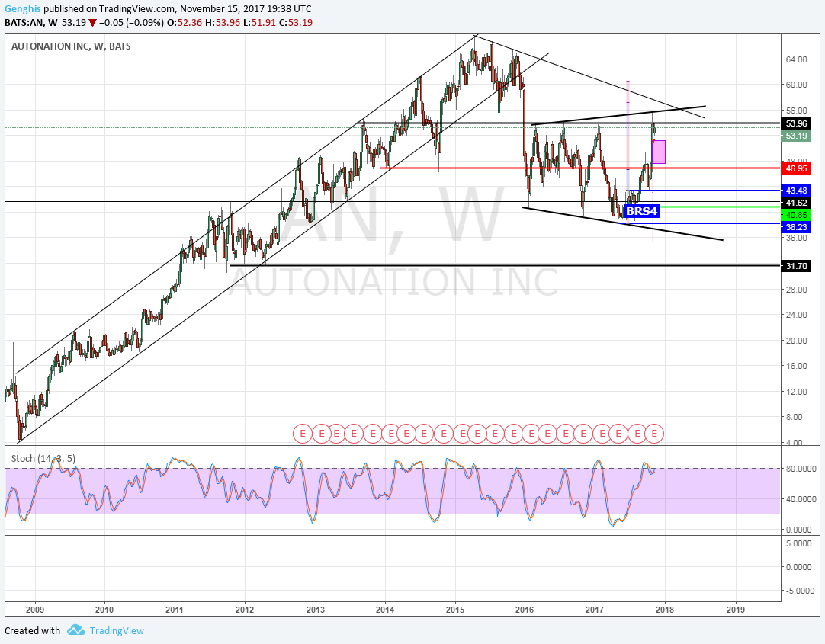This screenshot has width=825, height=644.
Task: Click the 2013 label on the time axis
Action: 315,610
